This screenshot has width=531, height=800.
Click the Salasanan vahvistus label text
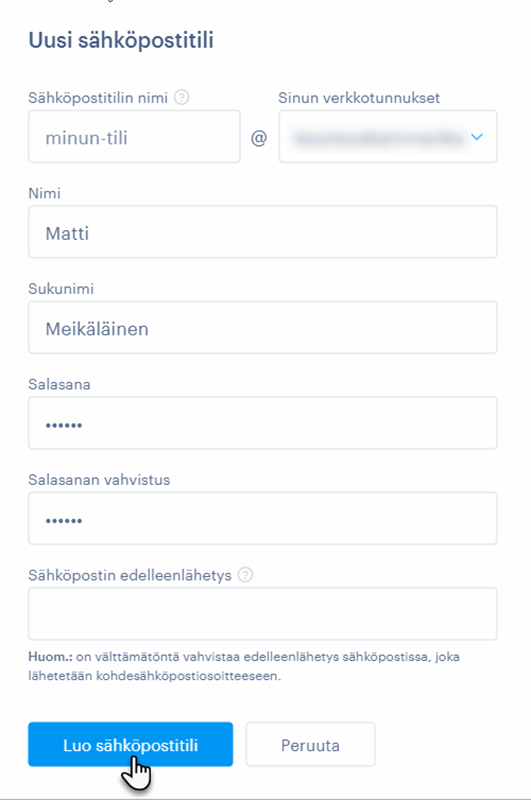click(99, 480)
